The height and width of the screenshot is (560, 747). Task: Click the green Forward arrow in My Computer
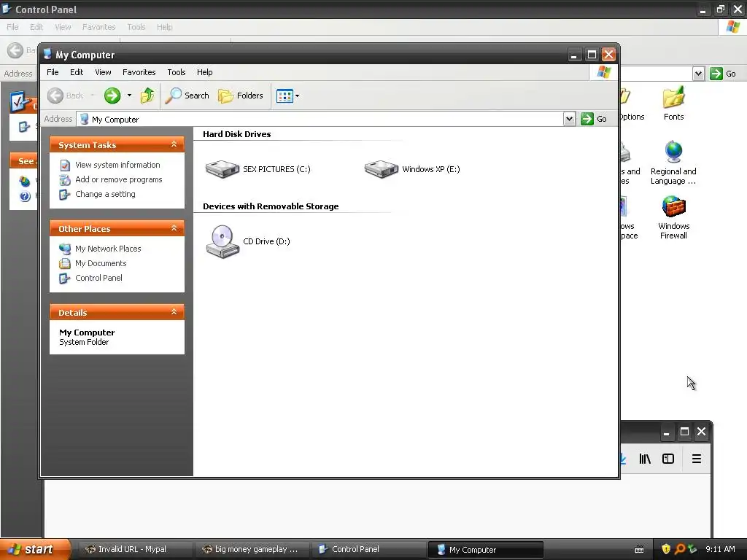(x=112, y=96)
